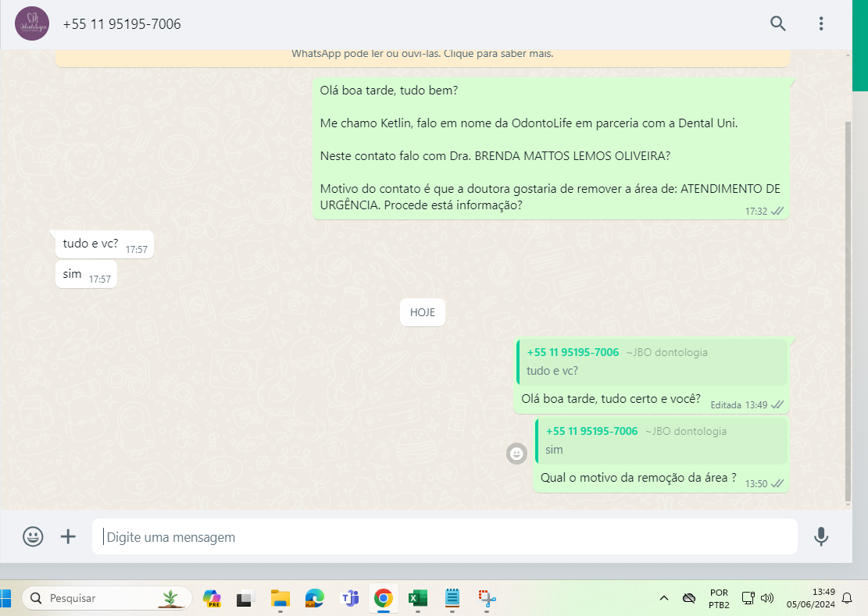Open the notifications bell

[847, 598]
